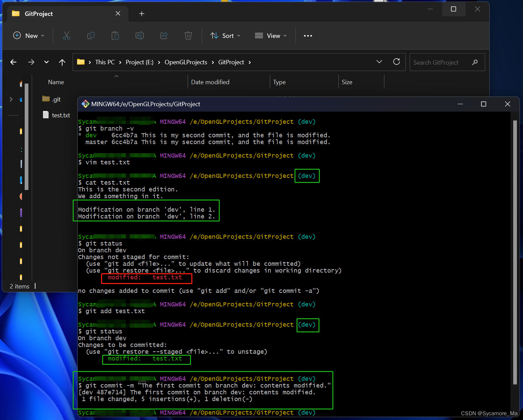The image size is (523, 420).
Task: Select GitProject breadcrumb
Action: (x=231, y=62)
